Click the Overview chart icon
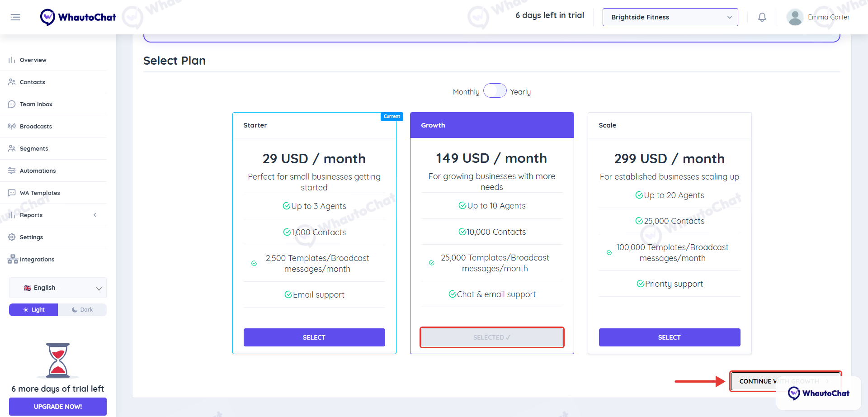 (x=12, y=60)
